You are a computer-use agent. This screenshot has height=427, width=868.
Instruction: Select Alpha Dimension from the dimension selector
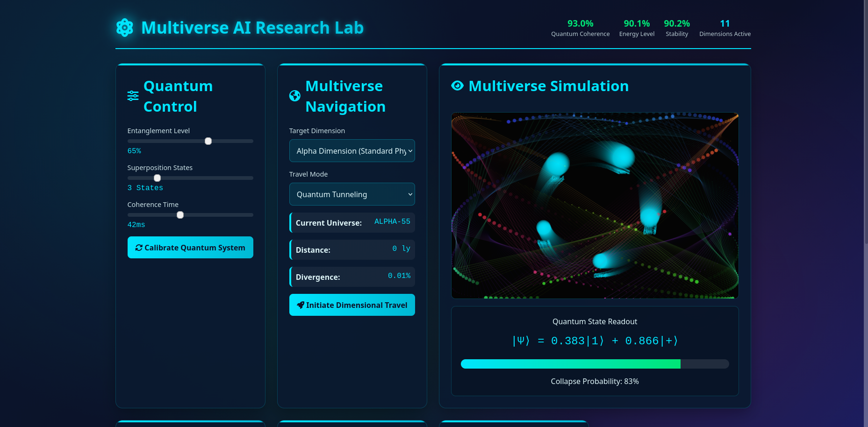352,150
